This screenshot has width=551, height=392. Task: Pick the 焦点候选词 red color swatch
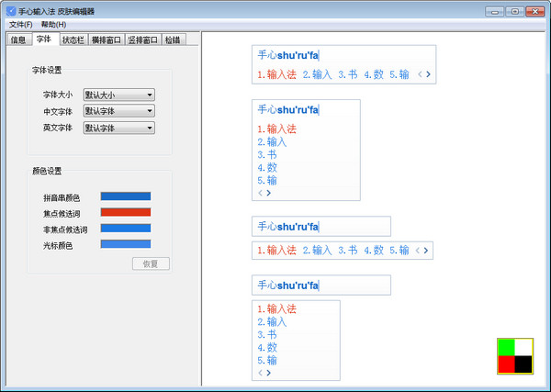[x=126, y=212]
